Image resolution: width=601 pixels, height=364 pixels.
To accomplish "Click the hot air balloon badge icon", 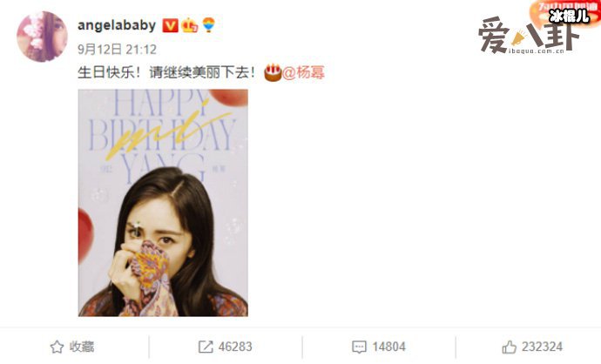I will (x=208, y=25).
